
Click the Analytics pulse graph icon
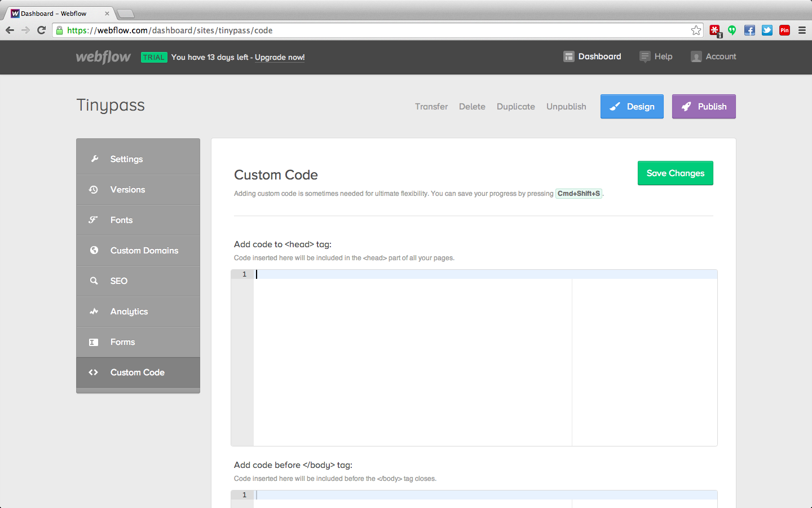[94, 311]
